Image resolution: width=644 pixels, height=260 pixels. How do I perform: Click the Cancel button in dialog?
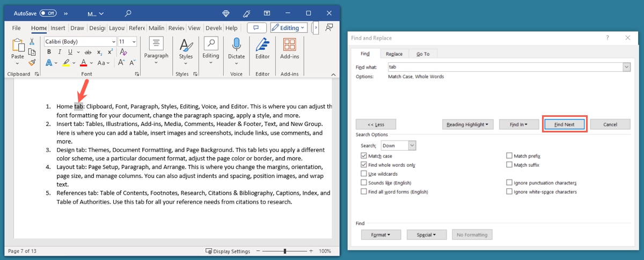tap(610, 124)
